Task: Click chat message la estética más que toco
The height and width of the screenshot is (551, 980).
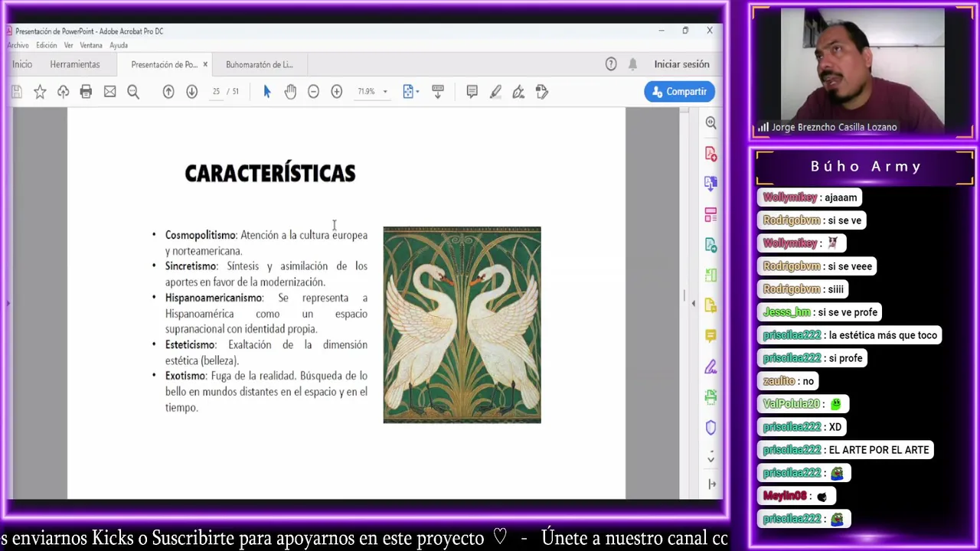Action: [883, 335]
